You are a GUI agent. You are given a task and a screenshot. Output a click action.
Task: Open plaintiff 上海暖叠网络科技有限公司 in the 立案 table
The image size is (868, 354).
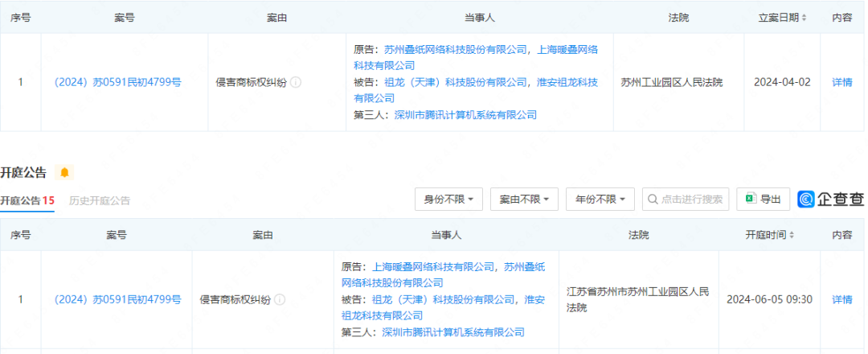tap(476, 57)
